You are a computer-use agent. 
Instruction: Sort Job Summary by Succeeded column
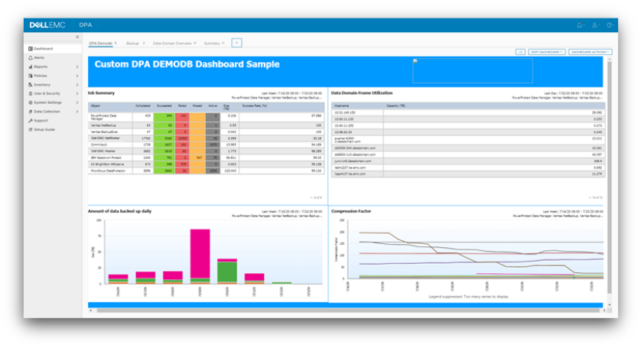pyautogui.click(x=164, y=106)
